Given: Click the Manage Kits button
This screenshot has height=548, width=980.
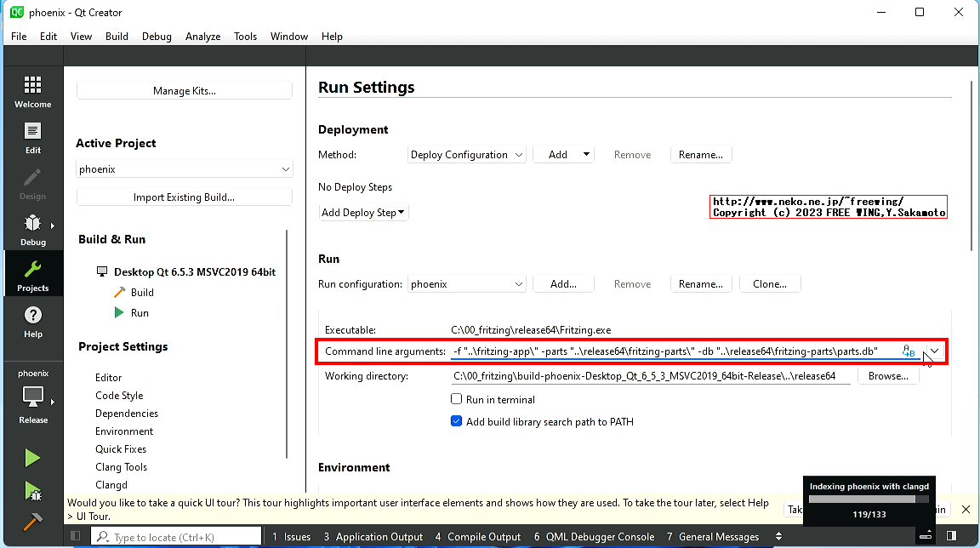Looking at the screenshot, I should coord(185,91).
